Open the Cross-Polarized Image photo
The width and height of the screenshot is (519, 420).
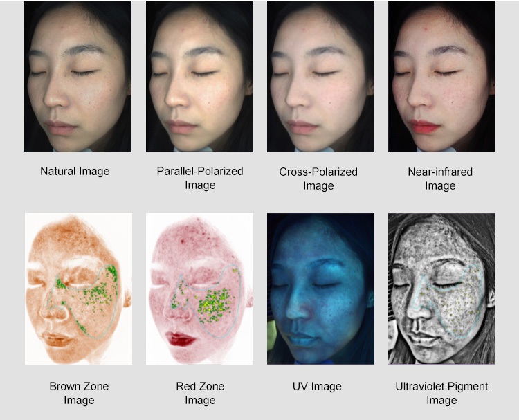320,76
